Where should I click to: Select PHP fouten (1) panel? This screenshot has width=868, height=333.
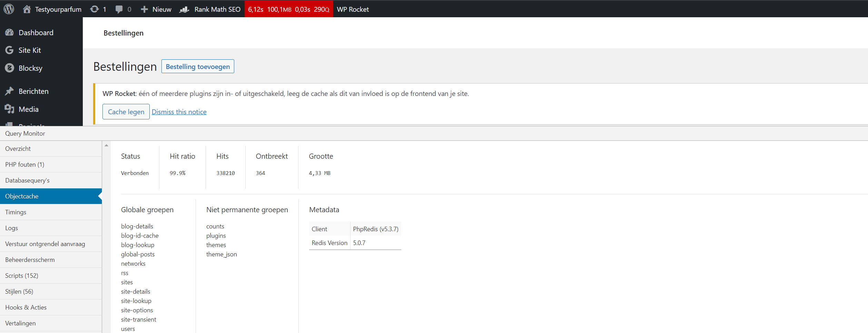[x=51, y=164]
